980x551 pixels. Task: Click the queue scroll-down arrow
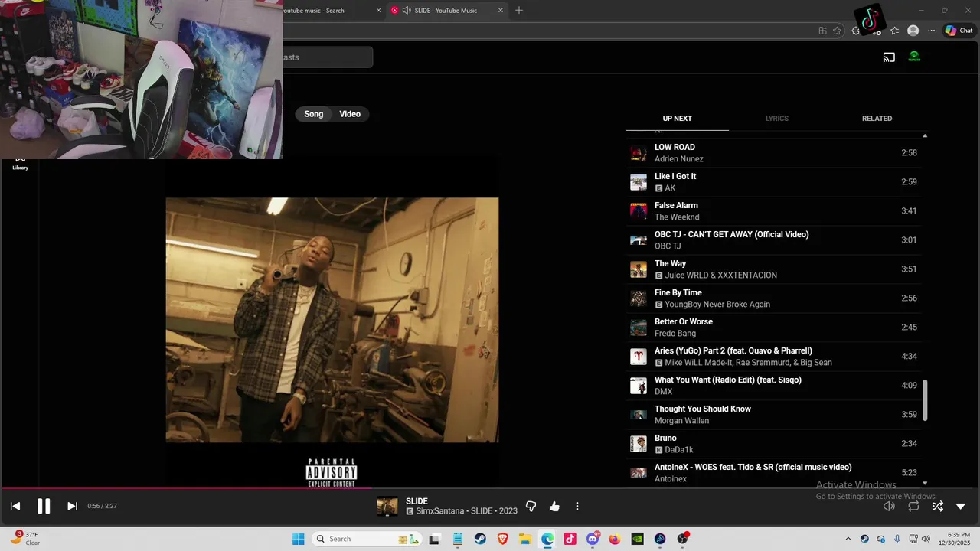point(925,483)
